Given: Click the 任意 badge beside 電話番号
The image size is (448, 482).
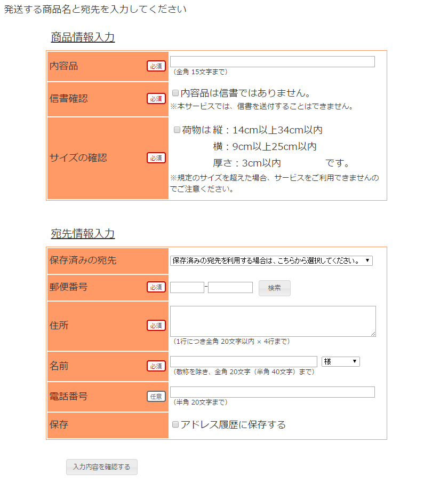Looking at the screenshot, I should (x=156, y=397).
